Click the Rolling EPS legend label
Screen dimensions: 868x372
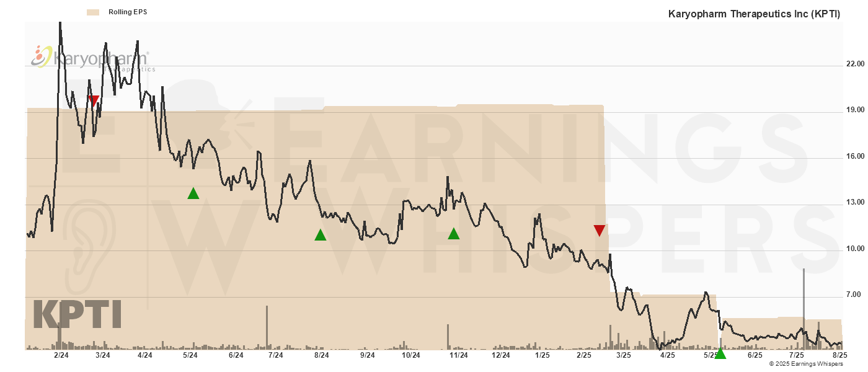pos(128,12)
